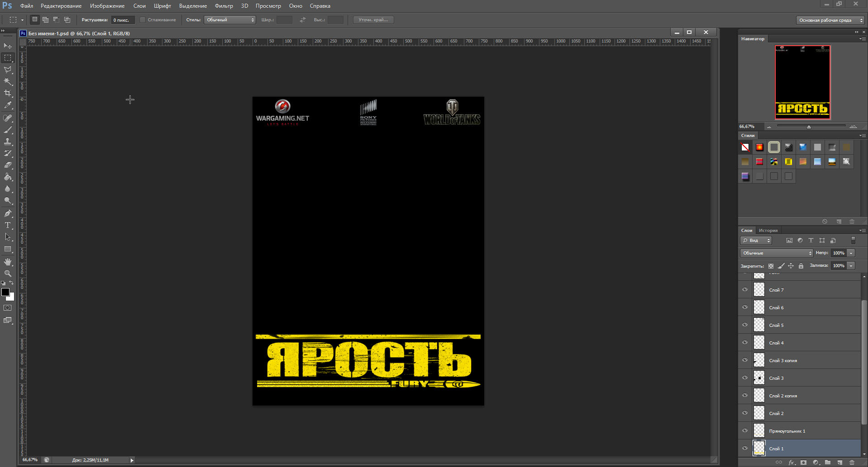Open the Заливка fill slider arrow

(x=851, y=266)
